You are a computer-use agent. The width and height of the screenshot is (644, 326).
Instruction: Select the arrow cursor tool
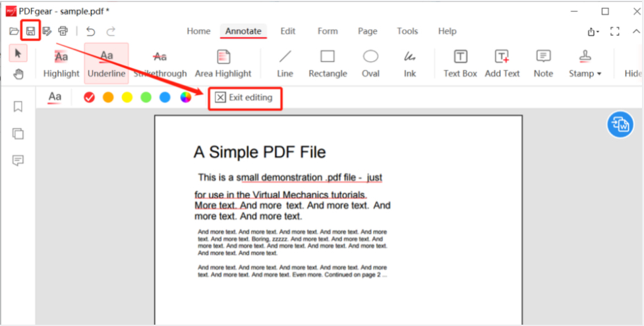(18, 53)
